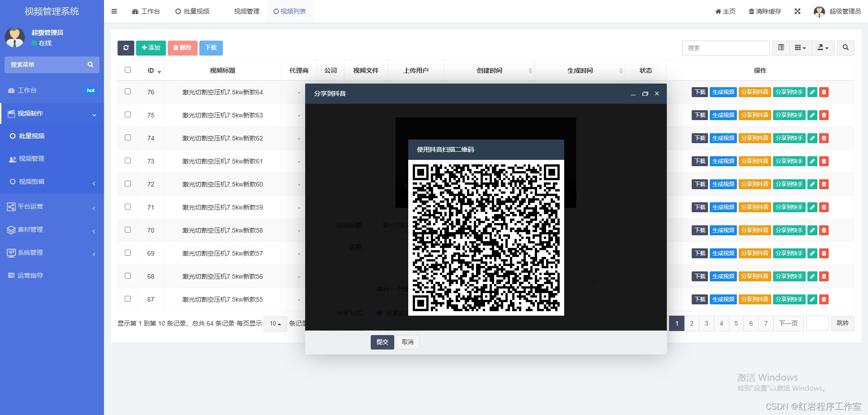Click the 搜索菜单 sidebar input
Screen dimensions: 868x415
45,65
